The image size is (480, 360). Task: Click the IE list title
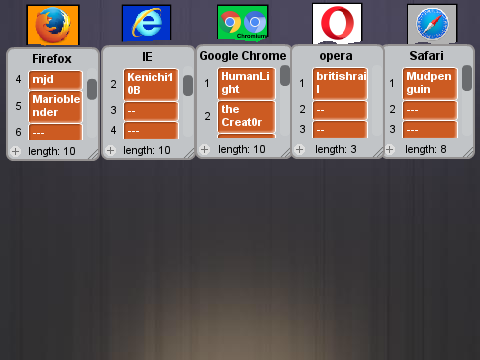pyautogui.click(x=147, y=57)
